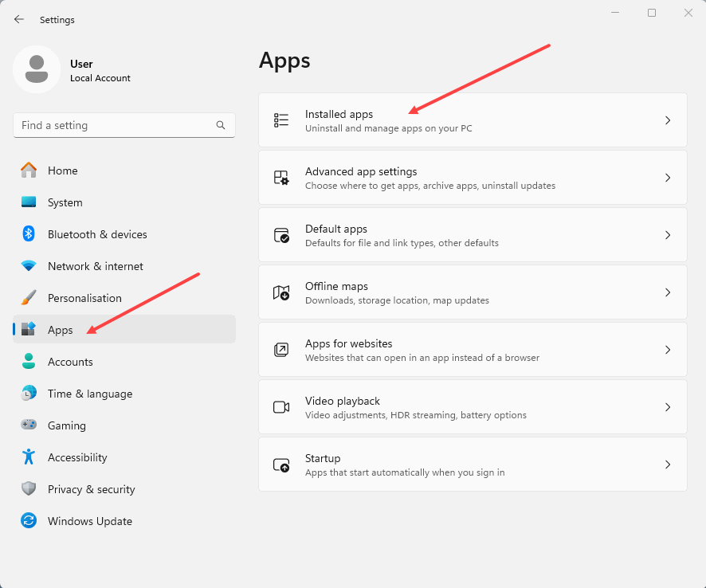Expand Startup using its chevron arrow

668,465
